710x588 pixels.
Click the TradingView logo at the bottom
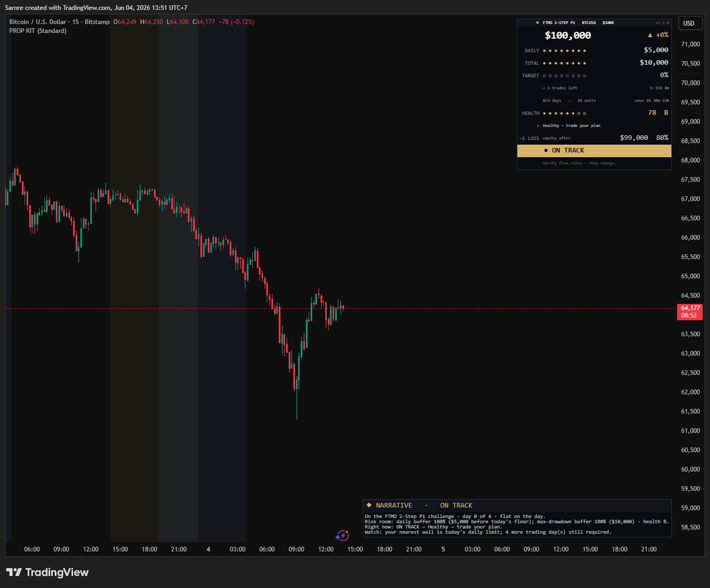(48, 572)
